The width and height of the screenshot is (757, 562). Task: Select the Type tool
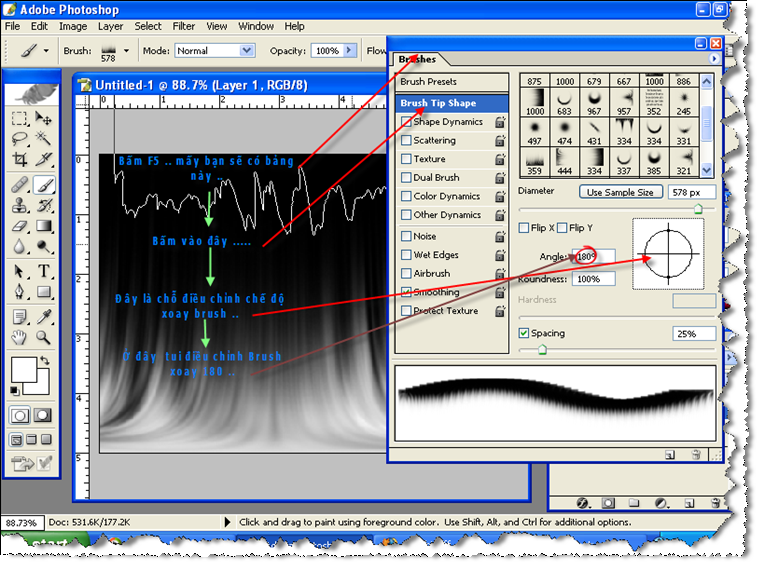[x=43, y=271]
